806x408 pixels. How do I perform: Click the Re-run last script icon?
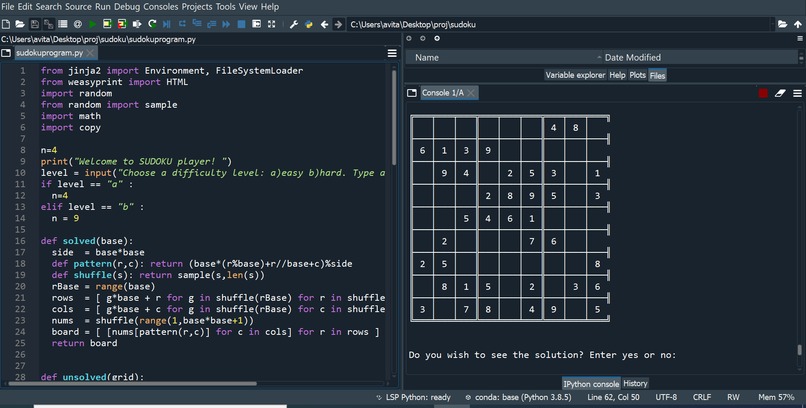152,24
